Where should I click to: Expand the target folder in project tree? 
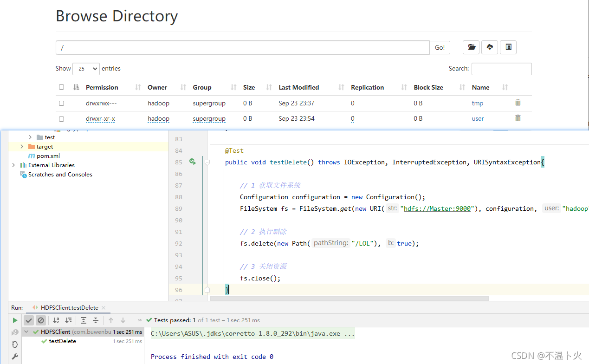[22, 147]
